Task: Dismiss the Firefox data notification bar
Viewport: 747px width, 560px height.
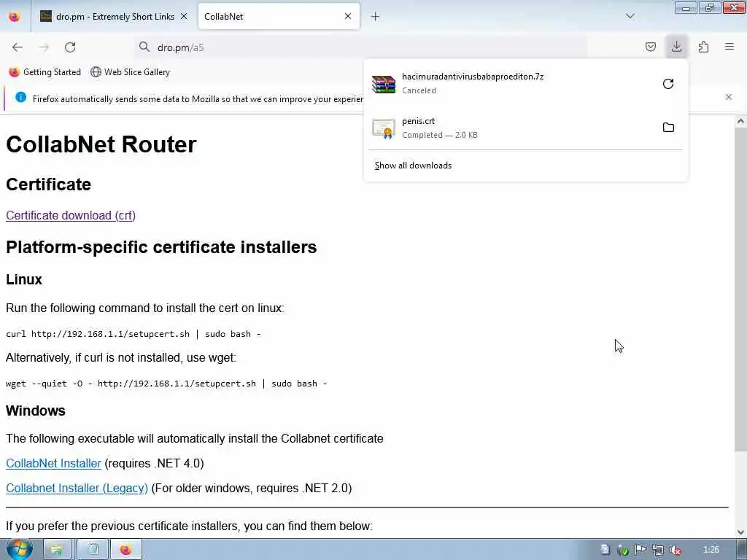Action: coord(729,97)
